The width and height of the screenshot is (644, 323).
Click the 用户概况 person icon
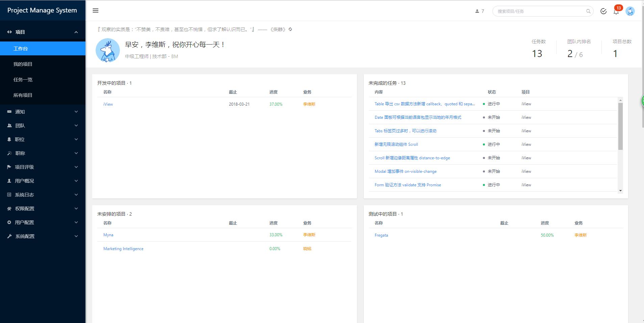click(9, 181)
